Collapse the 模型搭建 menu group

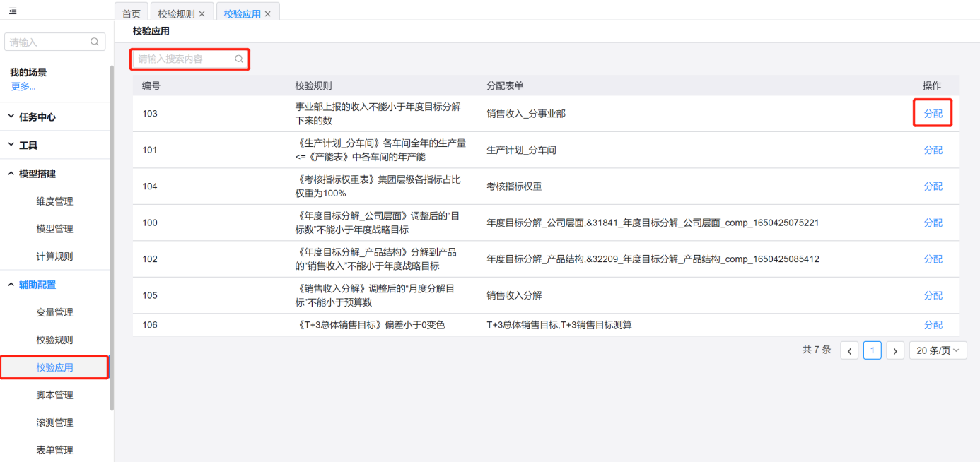(x=37, y=174)
